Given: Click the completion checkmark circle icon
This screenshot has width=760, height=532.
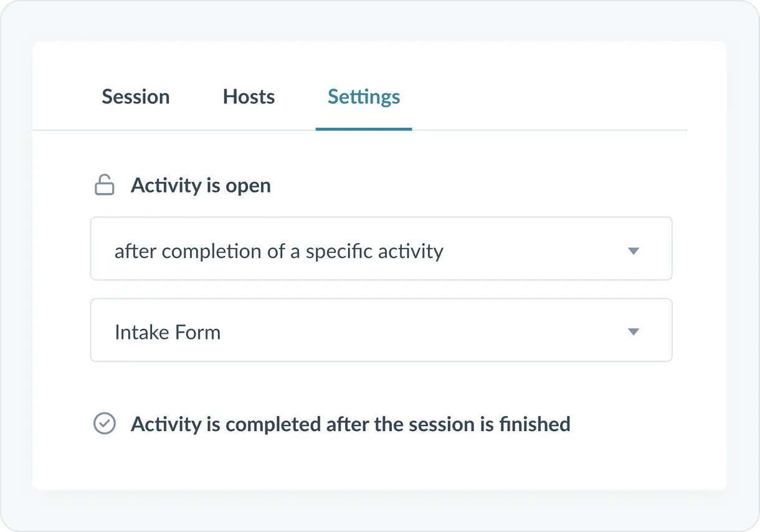Looking at the screenshot, I should point(104,424).
